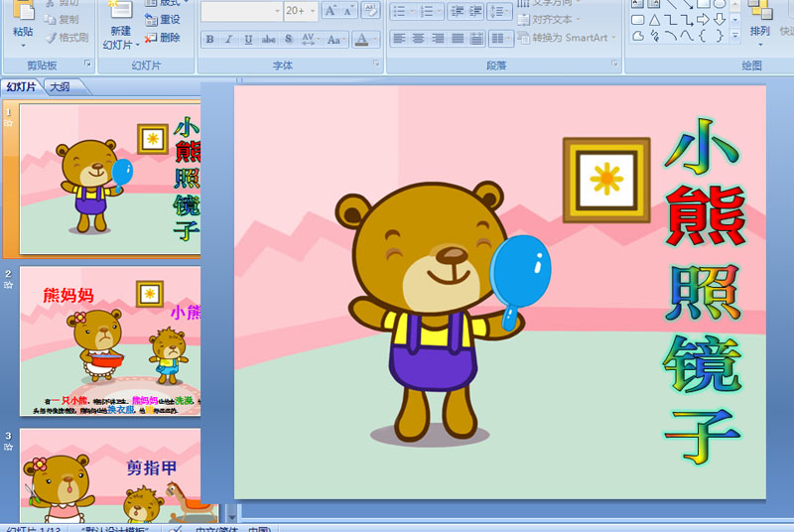Toggle text shadow (S) formatting

coord(288,39)
